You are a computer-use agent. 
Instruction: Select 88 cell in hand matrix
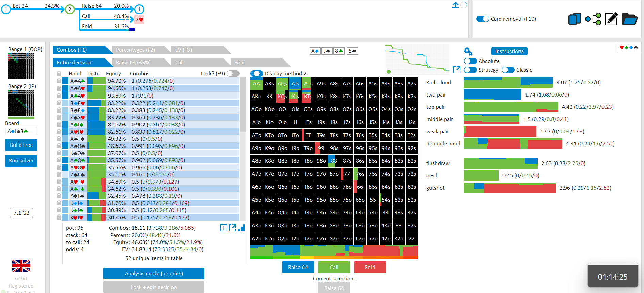point(334,161)
